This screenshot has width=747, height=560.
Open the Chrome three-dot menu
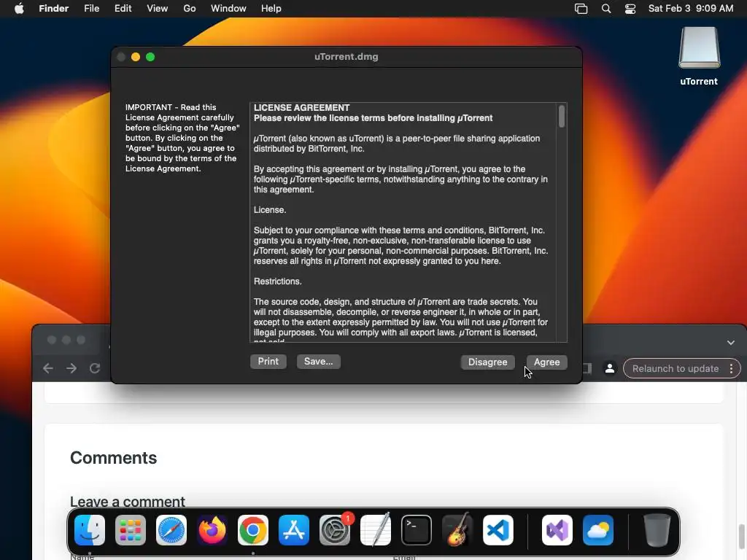pos(731,368)
